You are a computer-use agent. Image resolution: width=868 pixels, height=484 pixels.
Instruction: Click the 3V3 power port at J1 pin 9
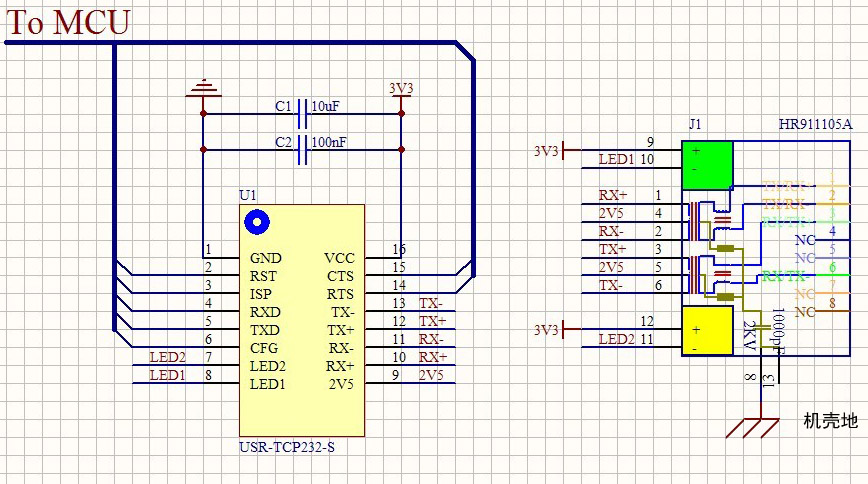[550, 151]
